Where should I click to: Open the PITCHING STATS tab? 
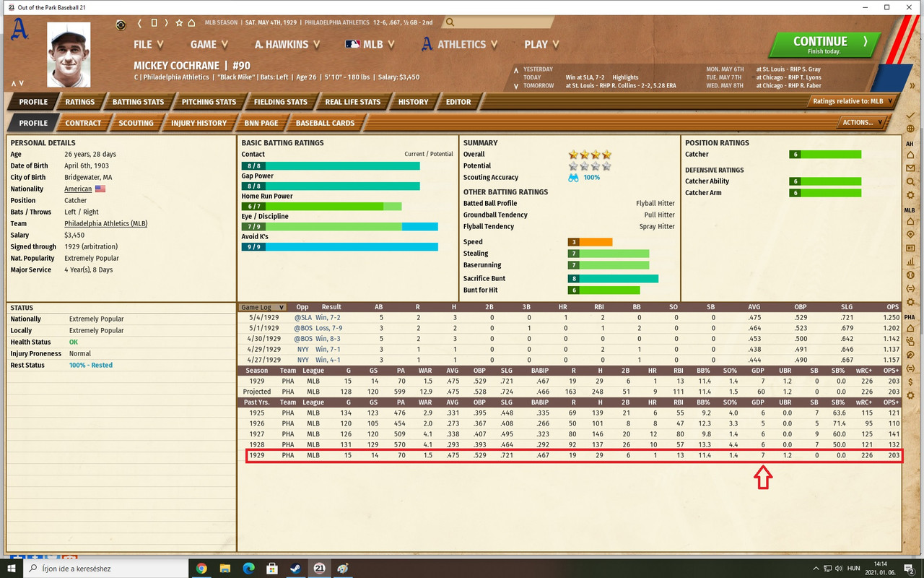tap(209, 102)
